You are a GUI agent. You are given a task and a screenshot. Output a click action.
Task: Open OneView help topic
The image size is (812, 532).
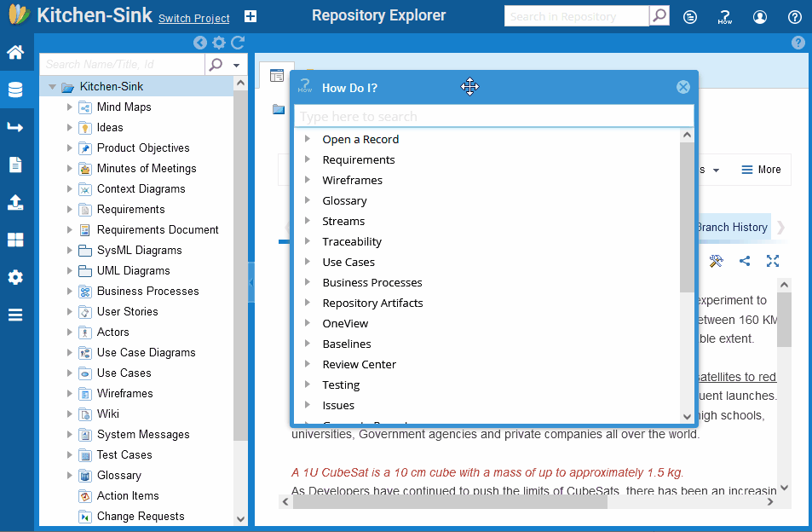point(345,324)
